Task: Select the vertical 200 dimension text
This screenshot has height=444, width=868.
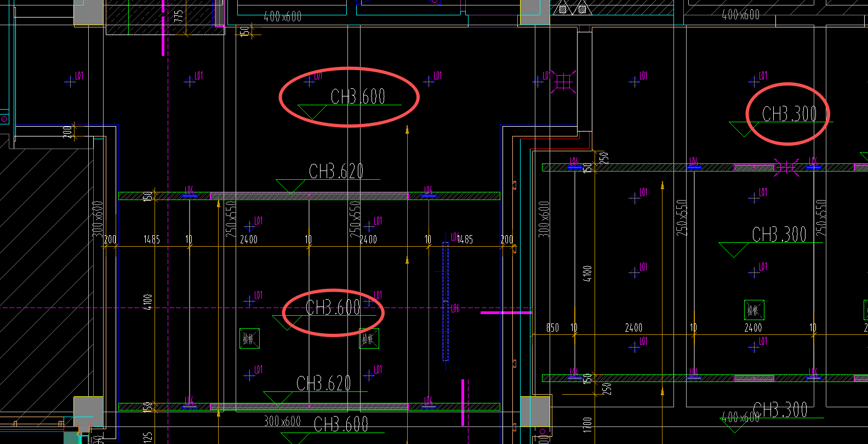Action: (x=67, y=132)
